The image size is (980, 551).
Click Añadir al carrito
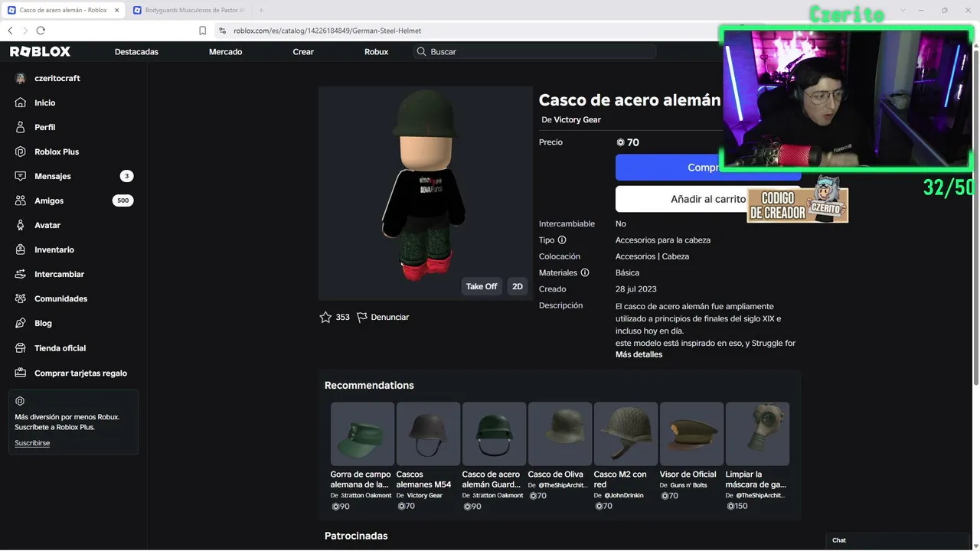click(x=708, y=199)
